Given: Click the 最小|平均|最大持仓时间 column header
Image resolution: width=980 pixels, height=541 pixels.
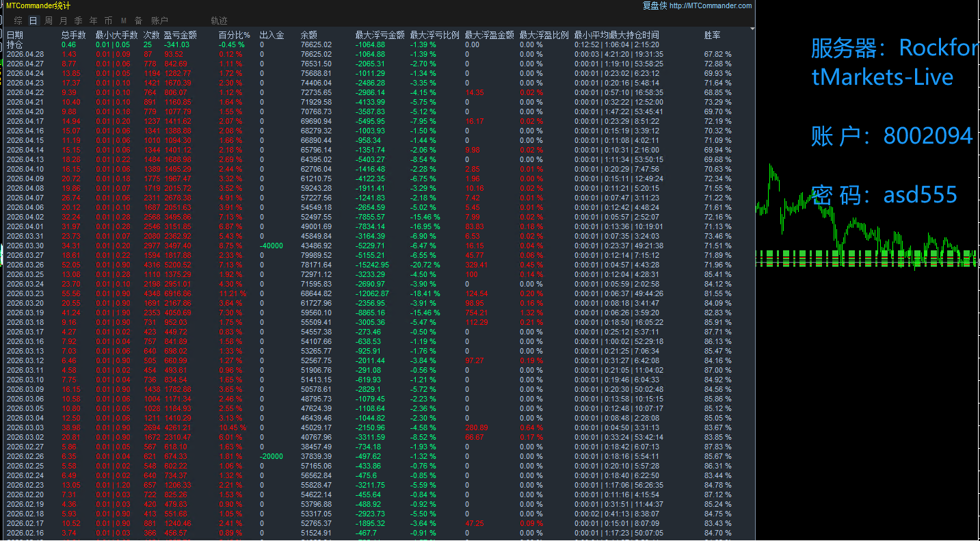Looking at the screenshot, I should [617, 35].
